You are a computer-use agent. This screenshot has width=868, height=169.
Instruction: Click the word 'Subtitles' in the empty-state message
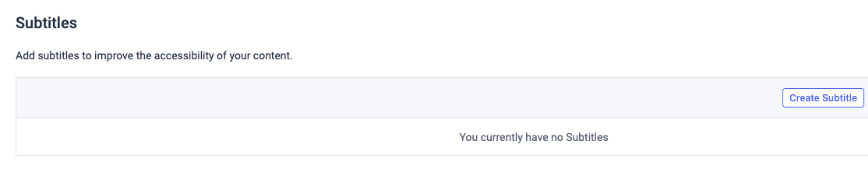pos(587,137)
